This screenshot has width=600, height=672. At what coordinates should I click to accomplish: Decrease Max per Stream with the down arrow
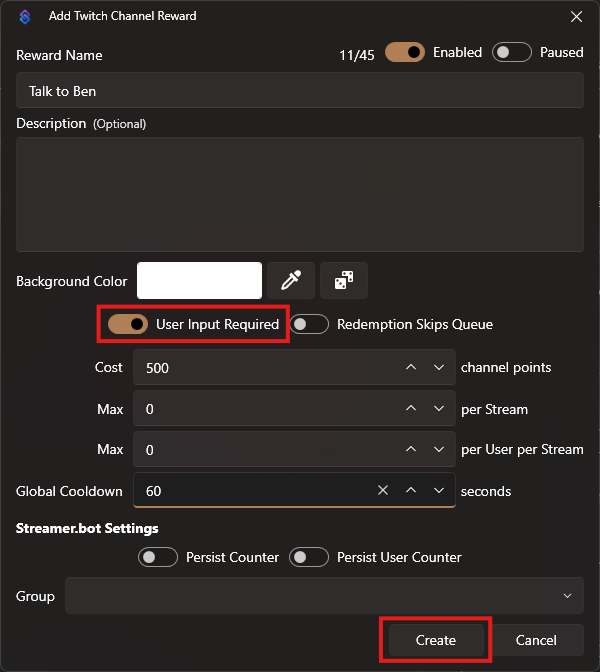(439, 408)
